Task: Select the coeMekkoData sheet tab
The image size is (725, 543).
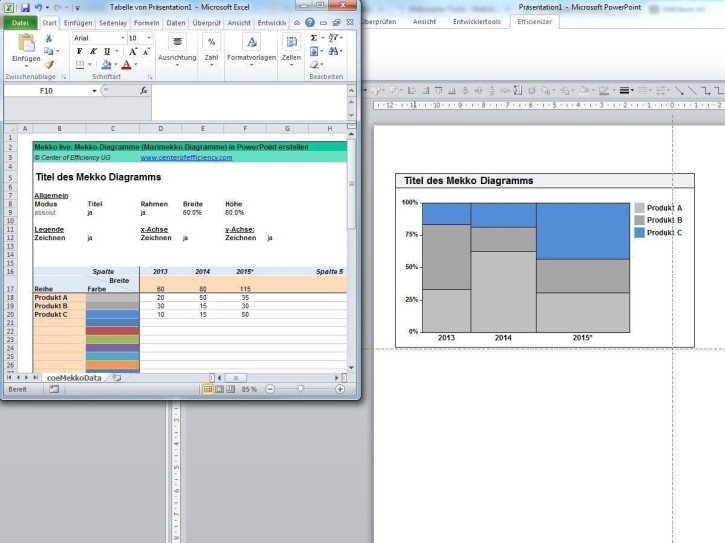Action: [x=74, y=378]
